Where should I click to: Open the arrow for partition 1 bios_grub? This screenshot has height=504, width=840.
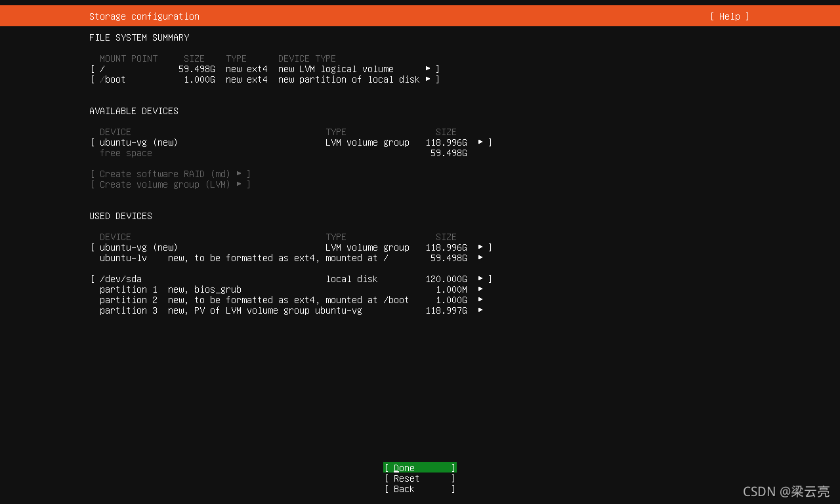point(480,289)
